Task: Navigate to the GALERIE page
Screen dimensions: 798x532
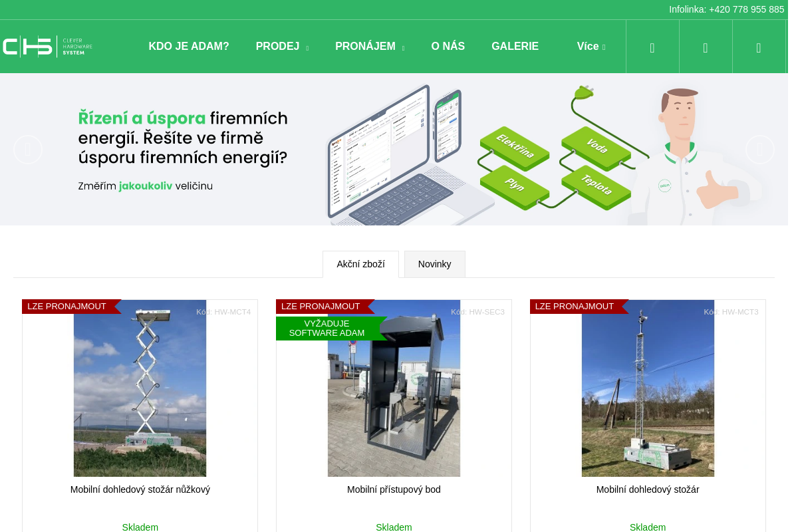Action: coord(515,47)
